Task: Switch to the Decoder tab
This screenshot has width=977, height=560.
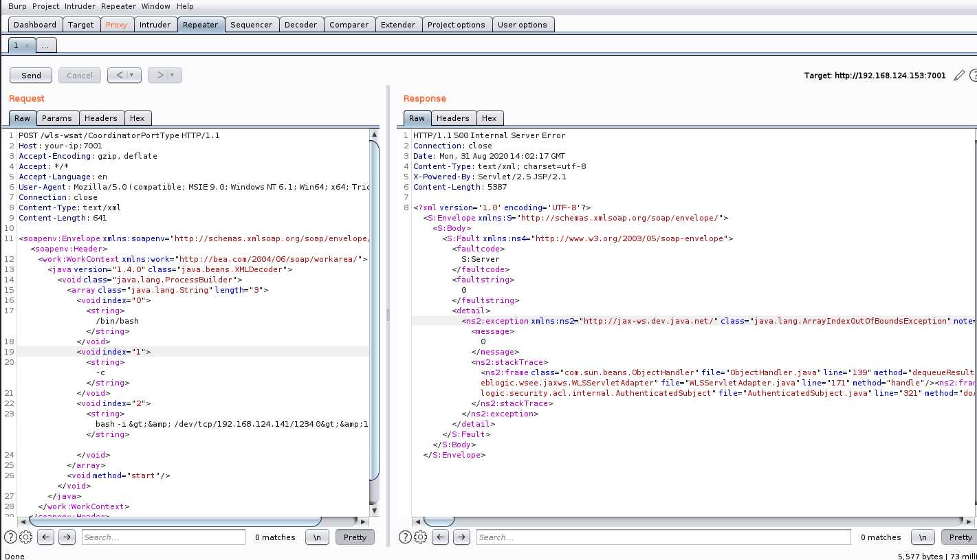Action: (301, 25)
